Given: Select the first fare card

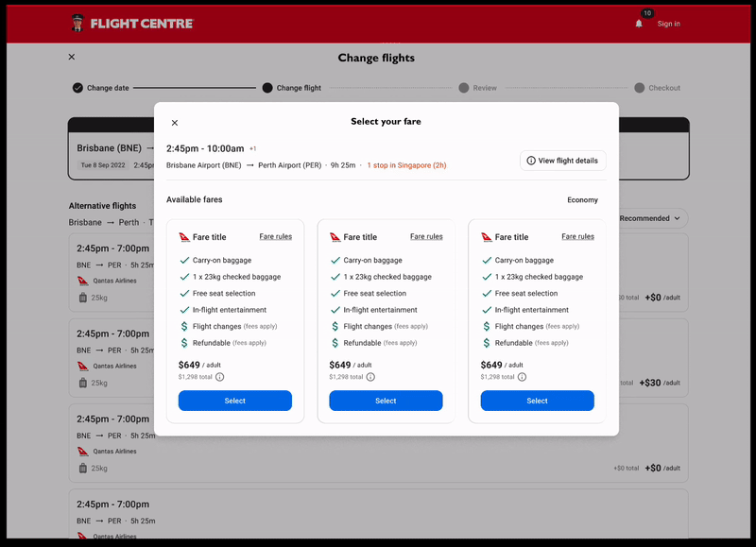Looking at the screenshot, I should tap(234, 401).
